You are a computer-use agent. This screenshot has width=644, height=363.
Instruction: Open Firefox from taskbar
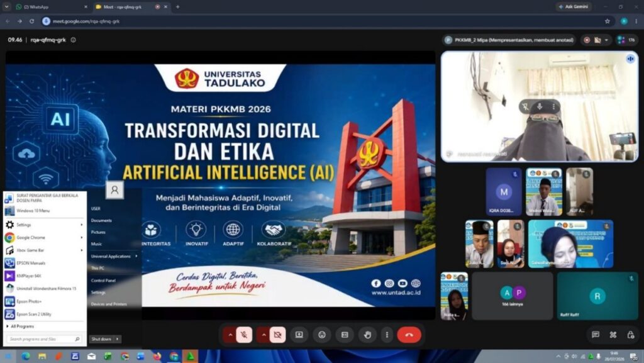157,357
